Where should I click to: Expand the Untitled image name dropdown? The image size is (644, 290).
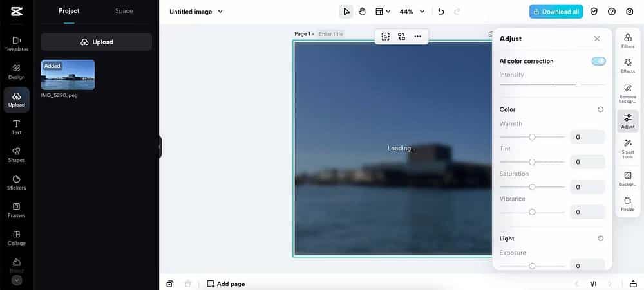tap(196, 12)
